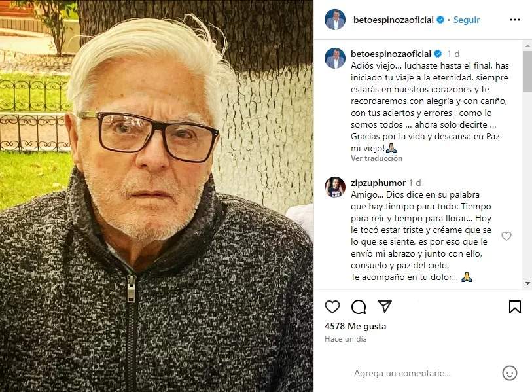Open betoespinozaoficial username in header

(x=393, y=20)
